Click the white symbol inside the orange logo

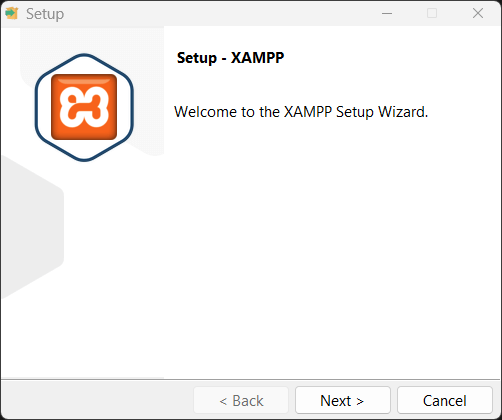tap(84, 107)
